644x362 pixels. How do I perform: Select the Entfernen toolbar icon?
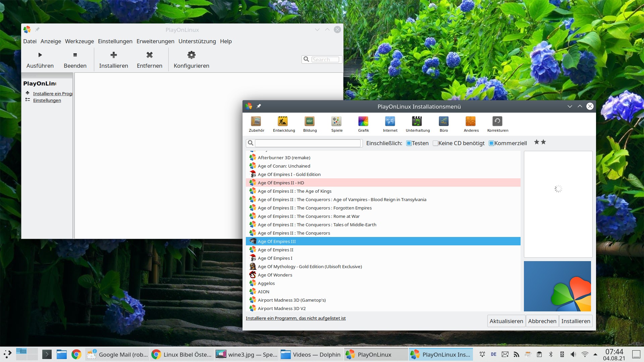(149, 59)
